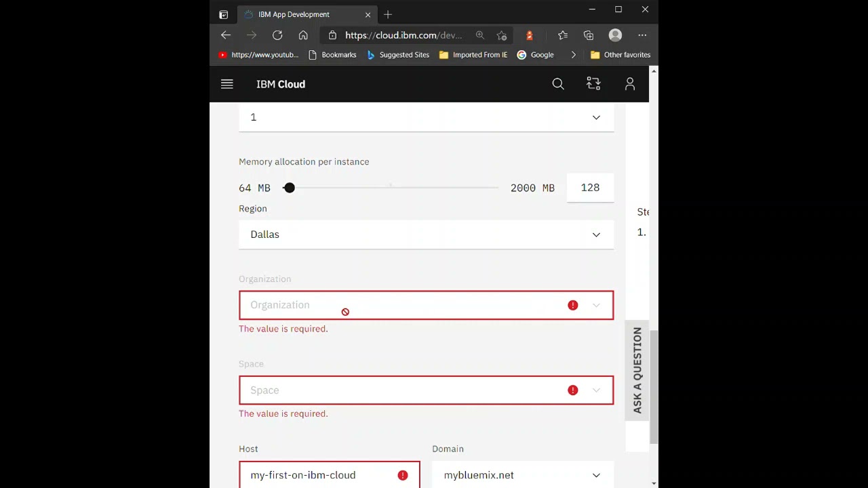The image size is (868, 488).
Task: Open the Favorites list icon
Action: pos(563,35)
